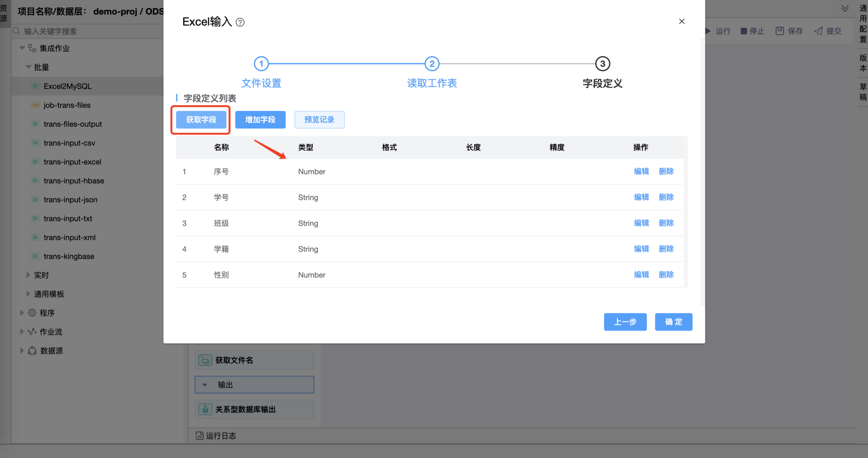Viewport: 868px width, 458px height.
Task: Click the search magnifier icon in the sidebar
Action: tap(16, 31)
